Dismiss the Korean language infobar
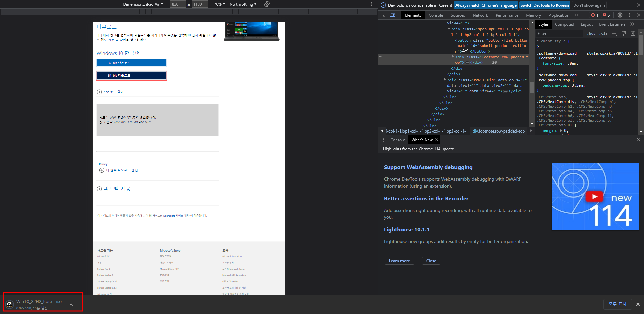The width and height of the screenshot is (644, 314). [639, 5]
